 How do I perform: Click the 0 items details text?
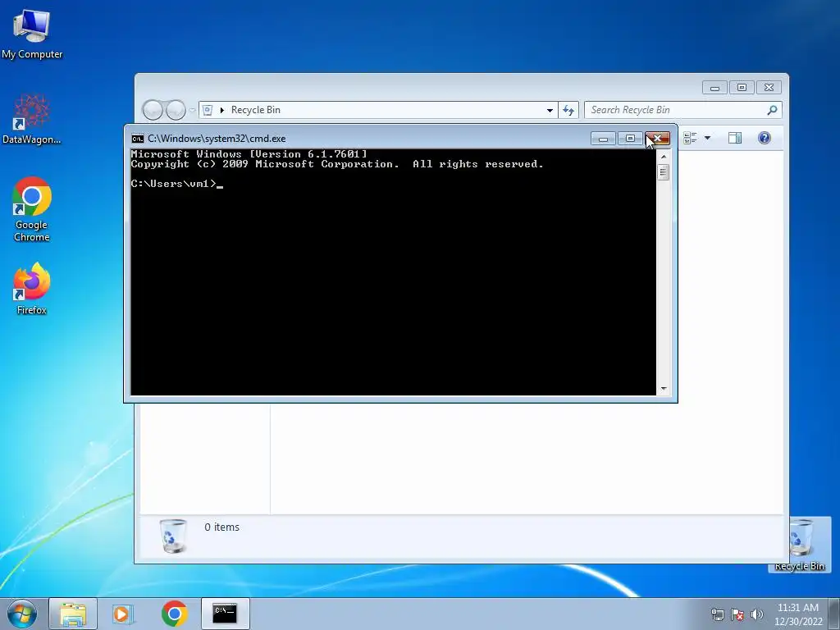click(221, 527)
